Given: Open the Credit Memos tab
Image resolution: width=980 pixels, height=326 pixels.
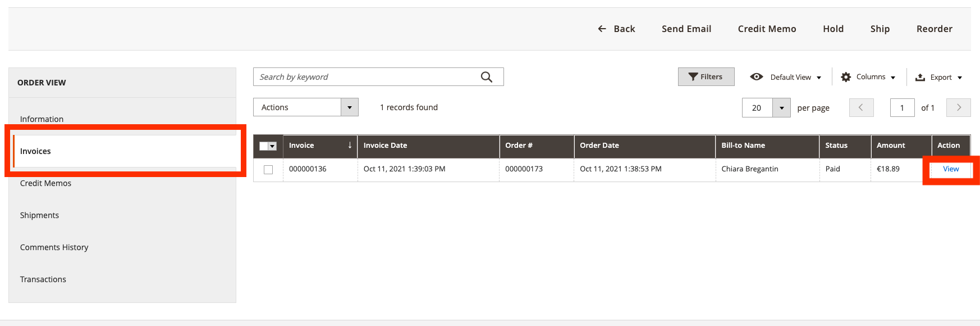Looking at the screenshot, I should [45, 183].
